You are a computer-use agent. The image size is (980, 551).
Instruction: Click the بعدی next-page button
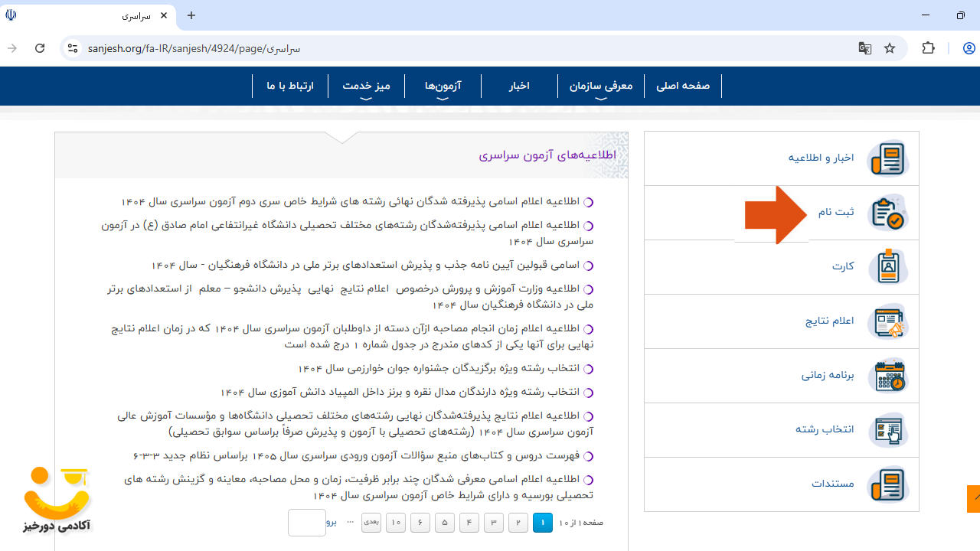(371, 522)
